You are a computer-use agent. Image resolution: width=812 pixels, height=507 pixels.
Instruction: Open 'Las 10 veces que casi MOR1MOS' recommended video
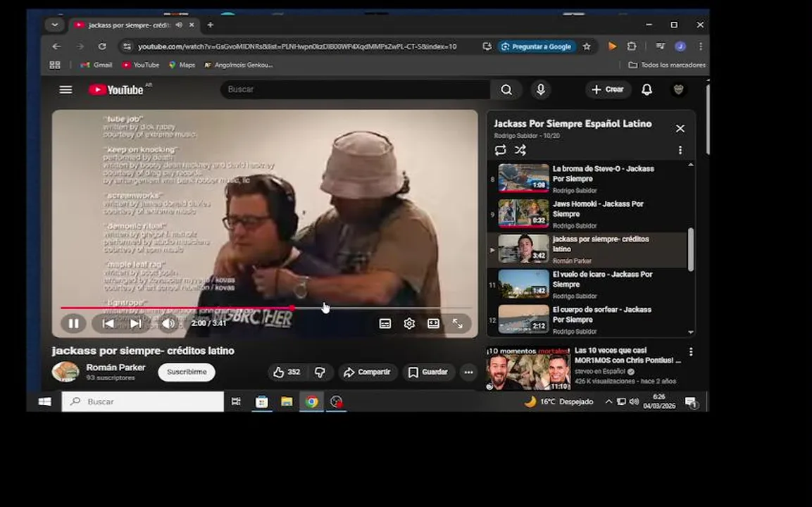(x=627, y=356)
